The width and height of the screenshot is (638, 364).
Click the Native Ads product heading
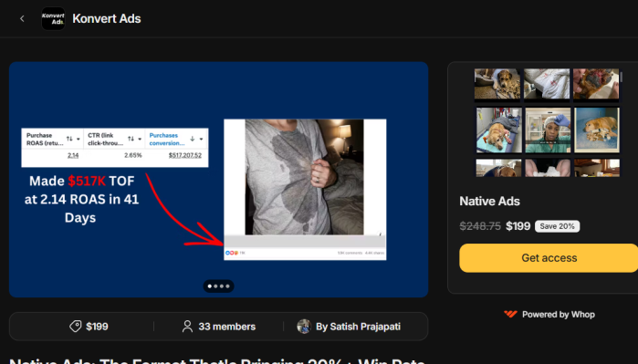coord(489,201)
